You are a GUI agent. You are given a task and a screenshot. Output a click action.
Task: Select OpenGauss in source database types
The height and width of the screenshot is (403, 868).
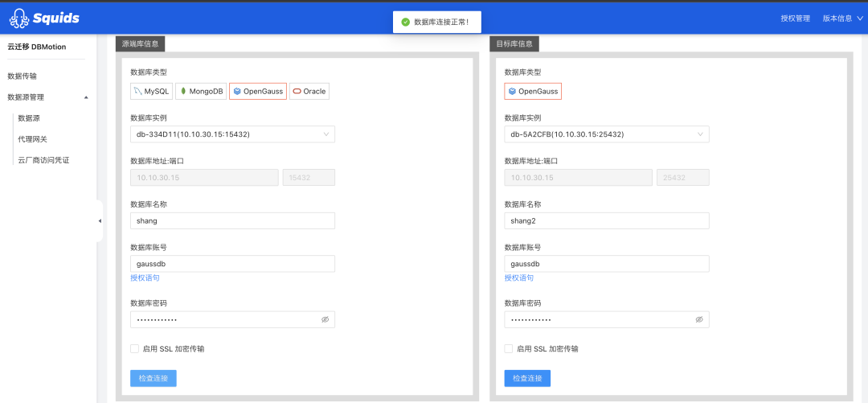click(258, 92)
